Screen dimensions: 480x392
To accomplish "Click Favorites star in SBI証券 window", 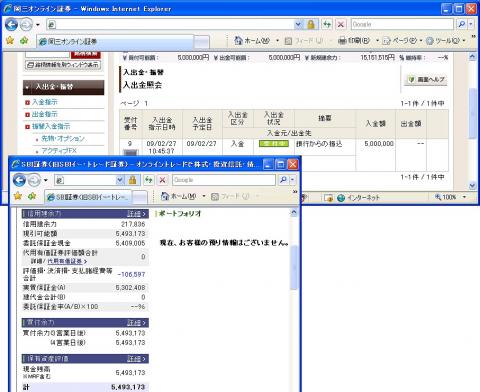I will click(18, 196).
